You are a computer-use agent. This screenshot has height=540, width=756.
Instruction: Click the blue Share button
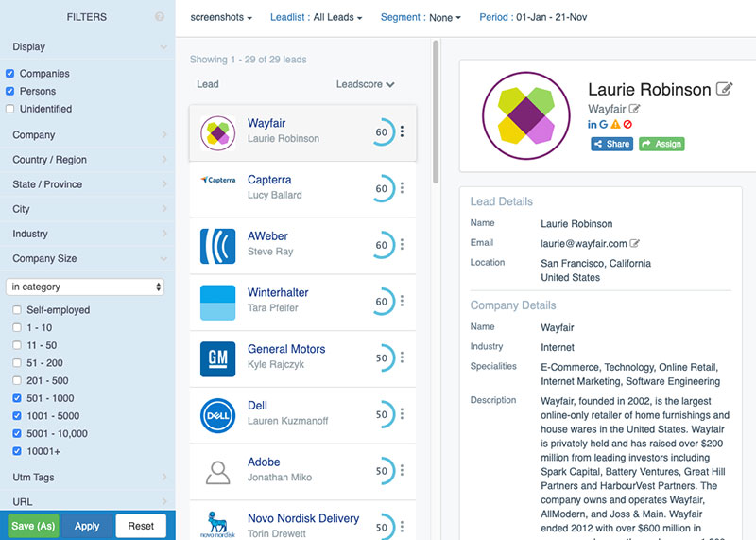(611, 144)
